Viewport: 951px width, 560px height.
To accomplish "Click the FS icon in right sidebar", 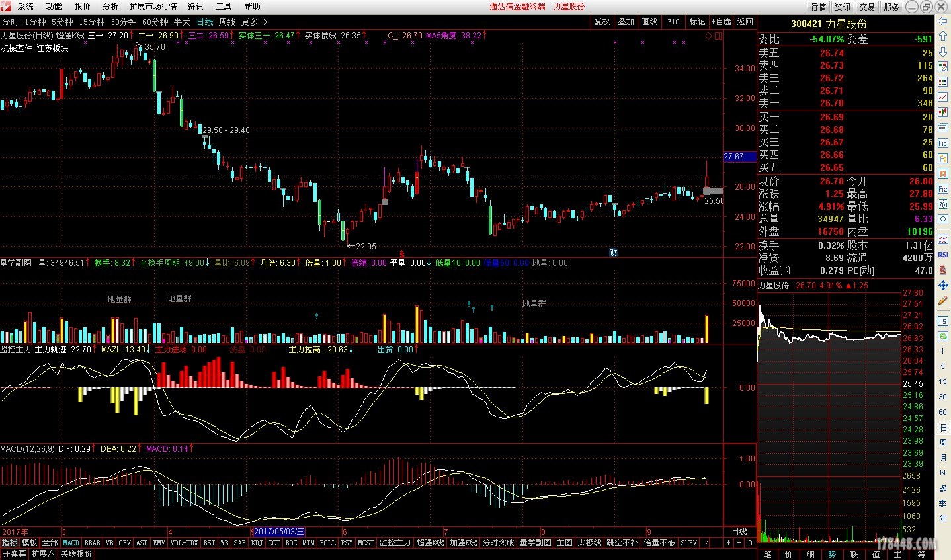I will (943, 321).
